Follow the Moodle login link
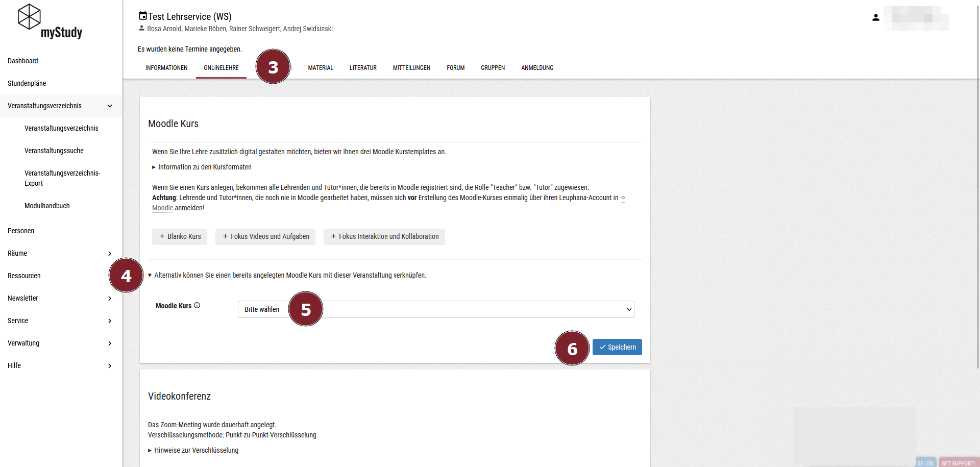 162,208
